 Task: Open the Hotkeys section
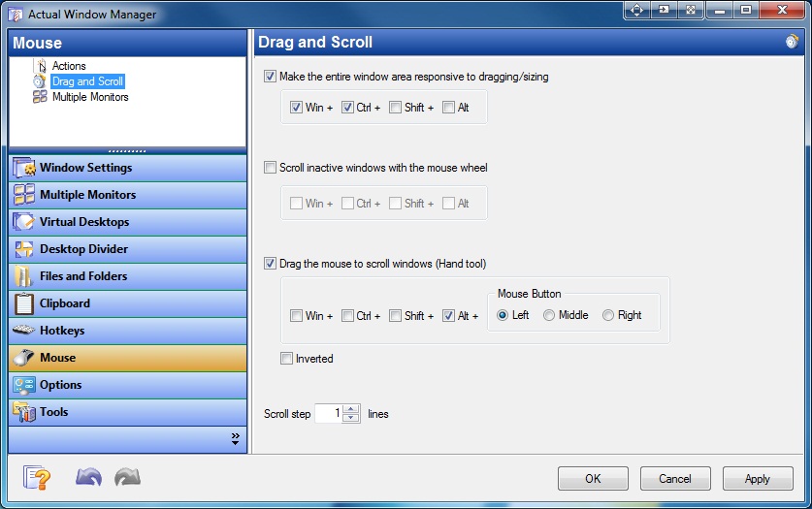(x=127, y=331)
